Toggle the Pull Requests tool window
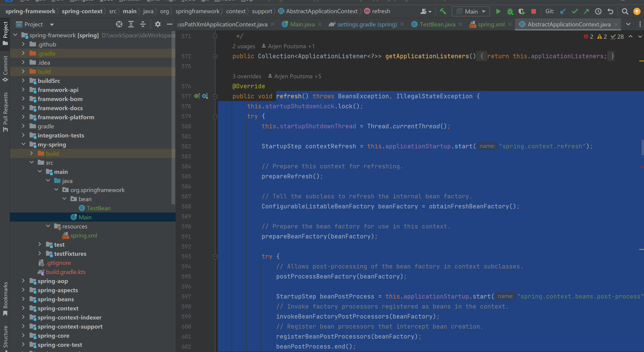This screenshot has width=644, height=352. tap(5, 111)
